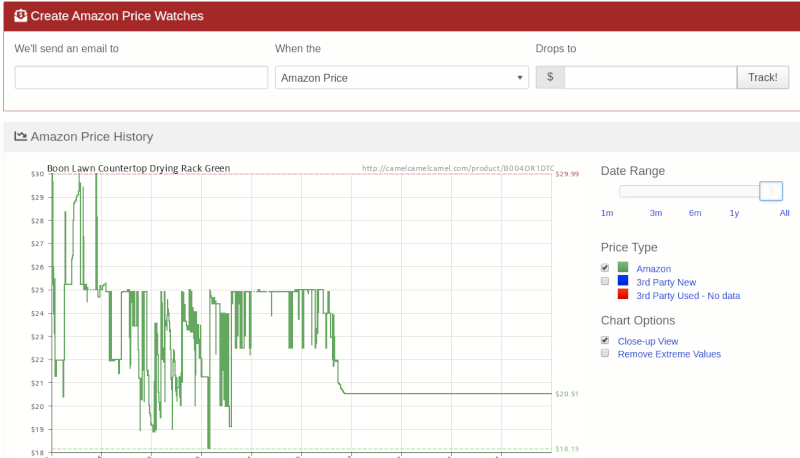The width and height of the screenshot is (800, 458).
Task: Click the price watch icon beside Create Amazon Price Watches
Action: (x=20, y=16)
